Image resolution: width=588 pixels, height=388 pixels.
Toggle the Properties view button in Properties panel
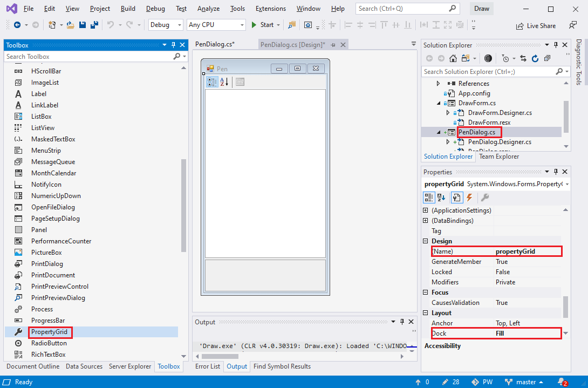tap(456, 198)
